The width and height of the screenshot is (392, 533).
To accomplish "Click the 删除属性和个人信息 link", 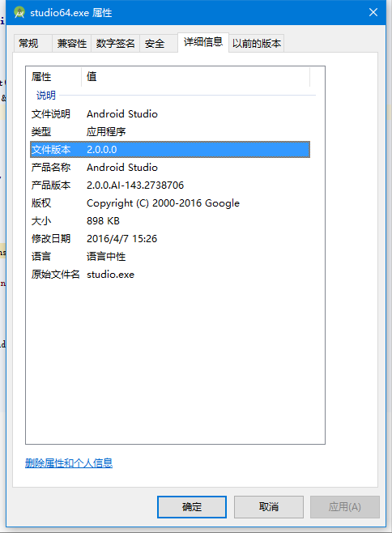I will [x=69, y=463].
